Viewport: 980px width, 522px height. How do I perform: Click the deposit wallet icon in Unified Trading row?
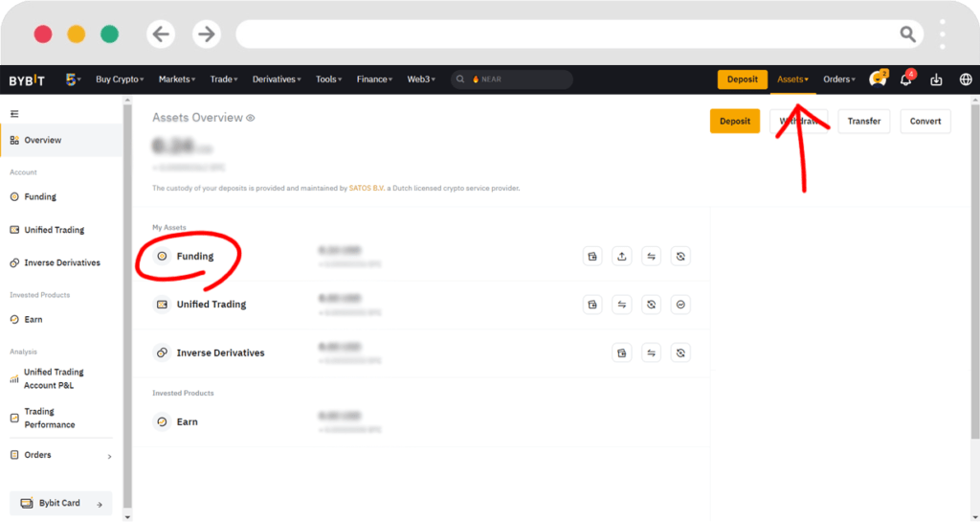pyautogui.click(x=592, y=305)
